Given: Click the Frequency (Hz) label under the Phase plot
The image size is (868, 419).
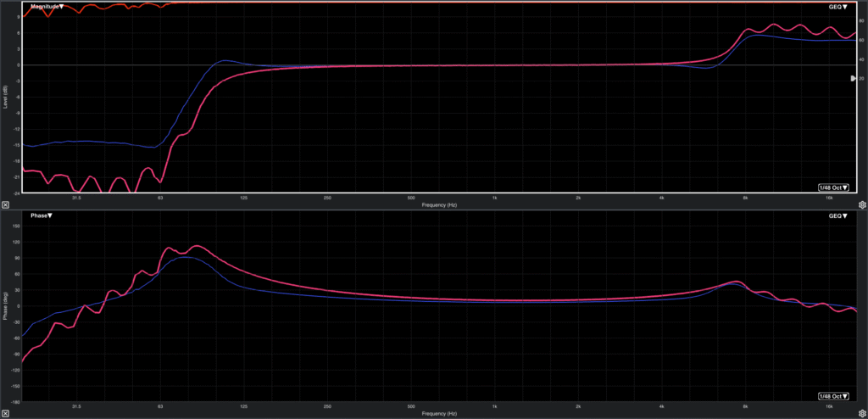Looking at the screenshot, I should tap(439, 413).
